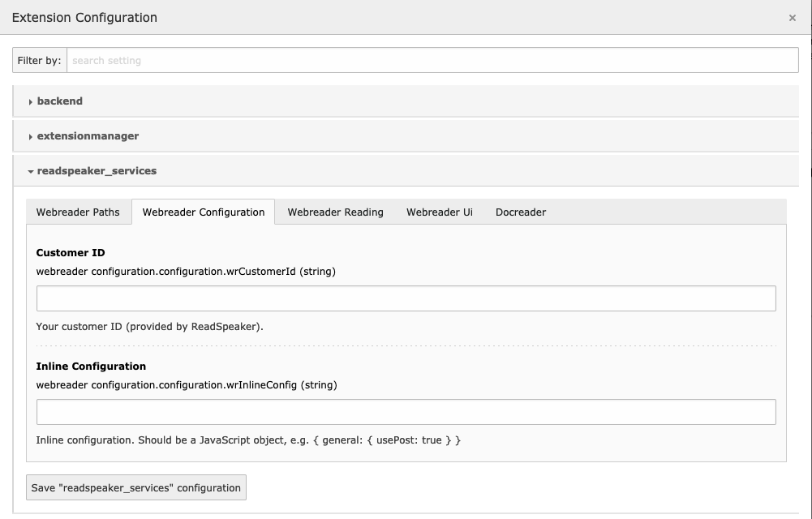Open the Docreader tab
The height and width of the screenshot is (519, 812).
point(521,212)
